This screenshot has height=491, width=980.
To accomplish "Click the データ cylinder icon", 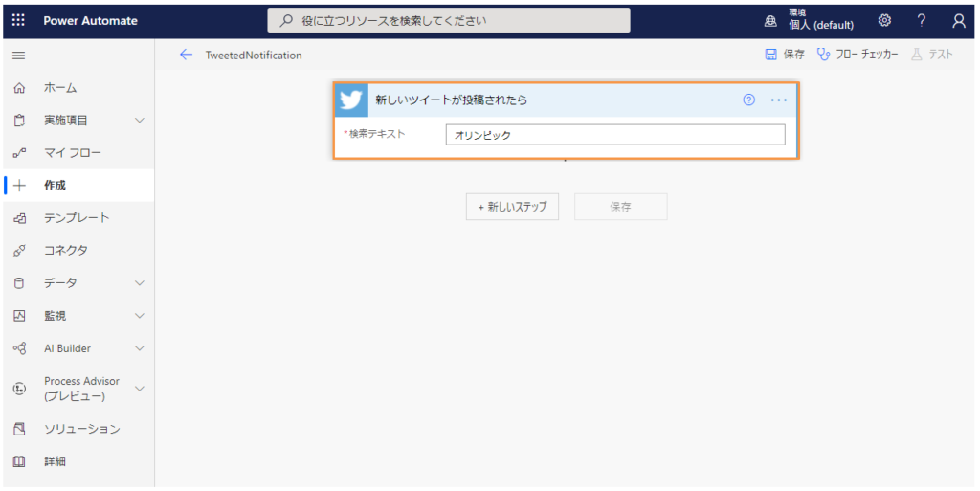I will 19,283.
